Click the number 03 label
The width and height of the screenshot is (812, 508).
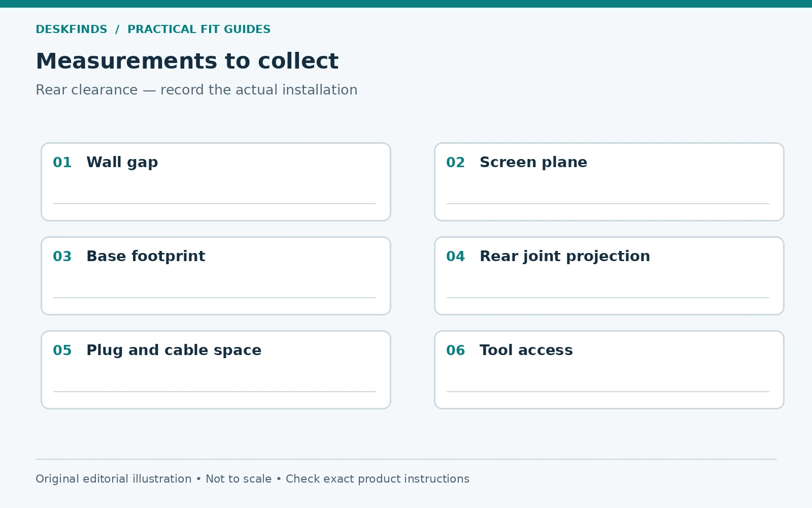tap(62, 257)
